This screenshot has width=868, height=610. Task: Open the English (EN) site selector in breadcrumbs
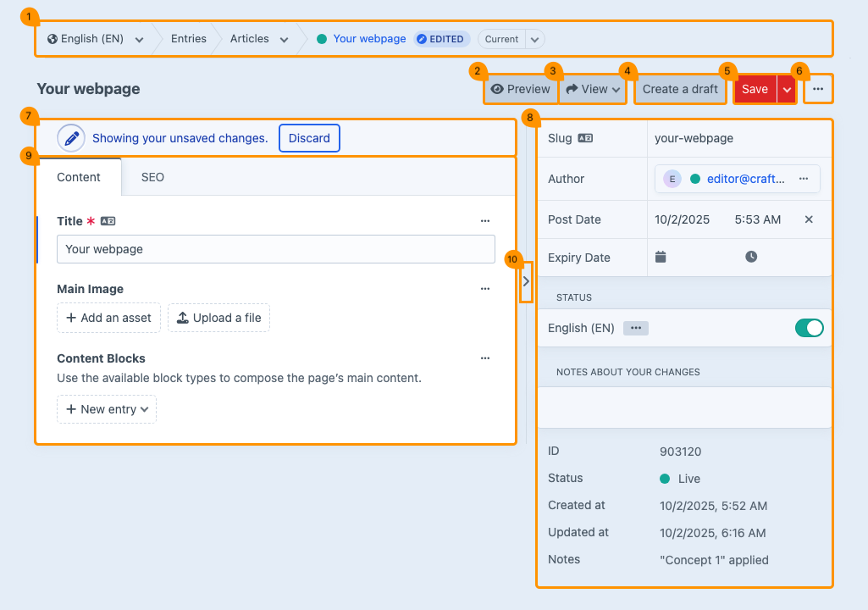[x=95, y=39]
